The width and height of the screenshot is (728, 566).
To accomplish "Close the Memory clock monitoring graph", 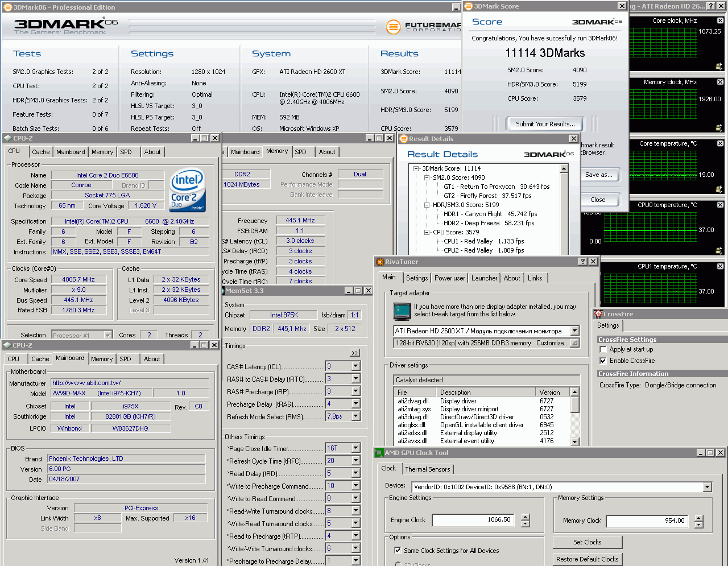I will [720, 82].
